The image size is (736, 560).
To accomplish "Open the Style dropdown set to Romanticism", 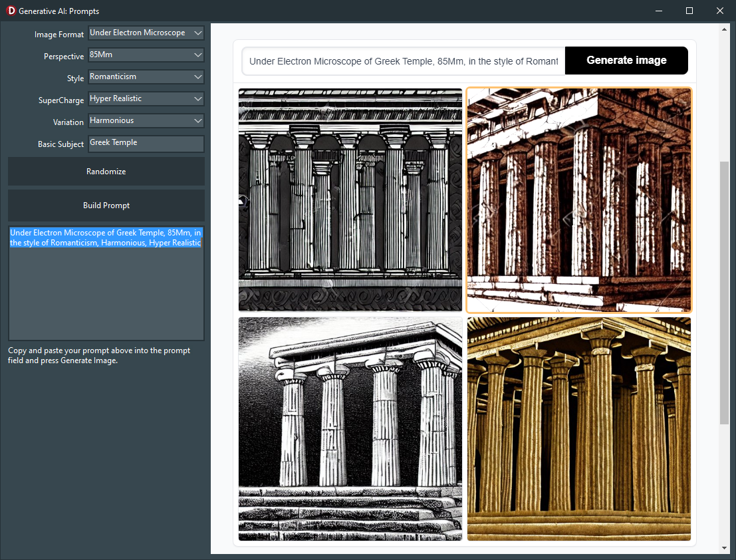I will tap(146, 77).
